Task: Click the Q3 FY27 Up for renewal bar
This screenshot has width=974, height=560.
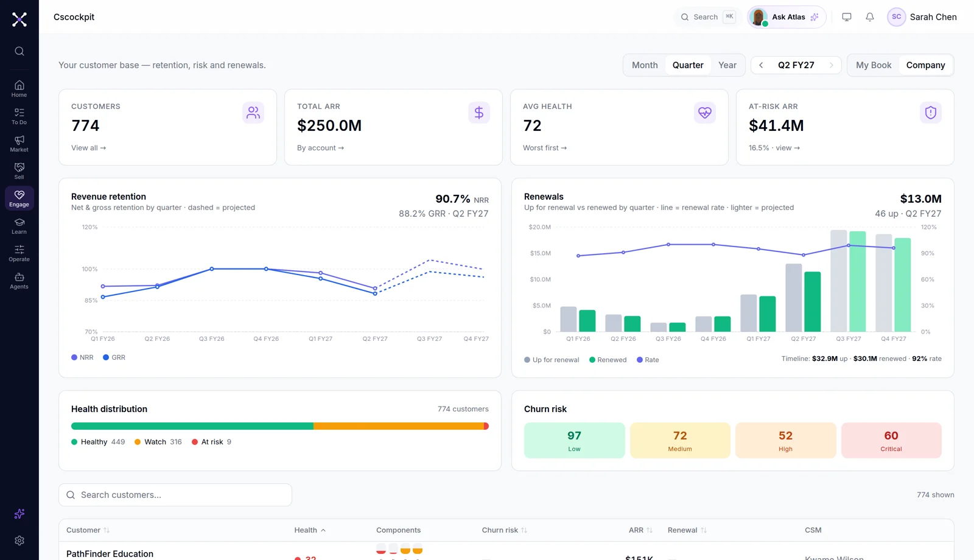Action: coord(839,281)
